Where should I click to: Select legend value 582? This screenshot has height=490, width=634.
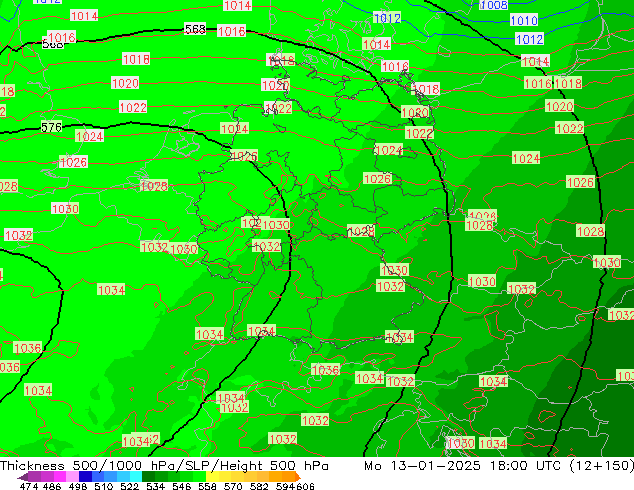click(x=259, y=486)
